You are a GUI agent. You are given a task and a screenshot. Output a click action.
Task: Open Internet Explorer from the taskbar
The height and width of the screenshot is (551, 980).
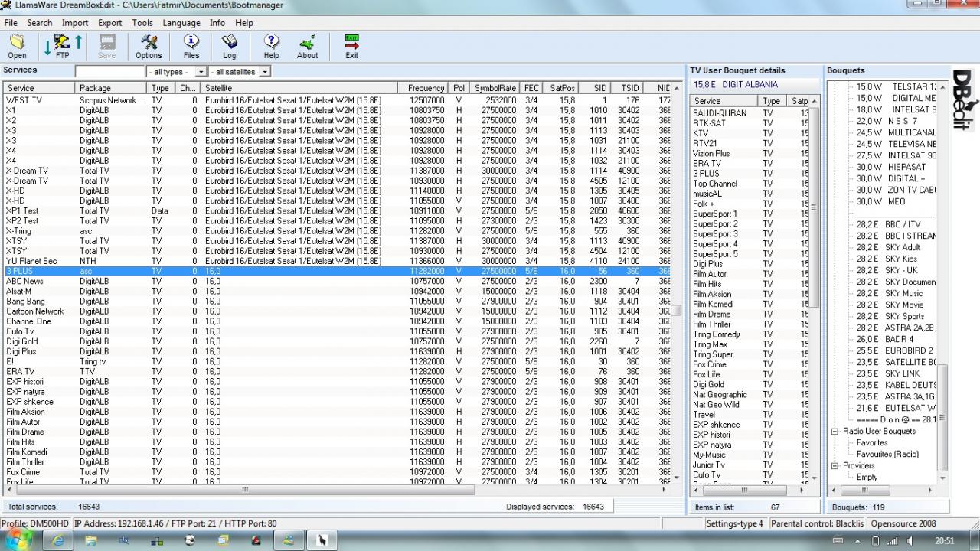tap(58, 540)
